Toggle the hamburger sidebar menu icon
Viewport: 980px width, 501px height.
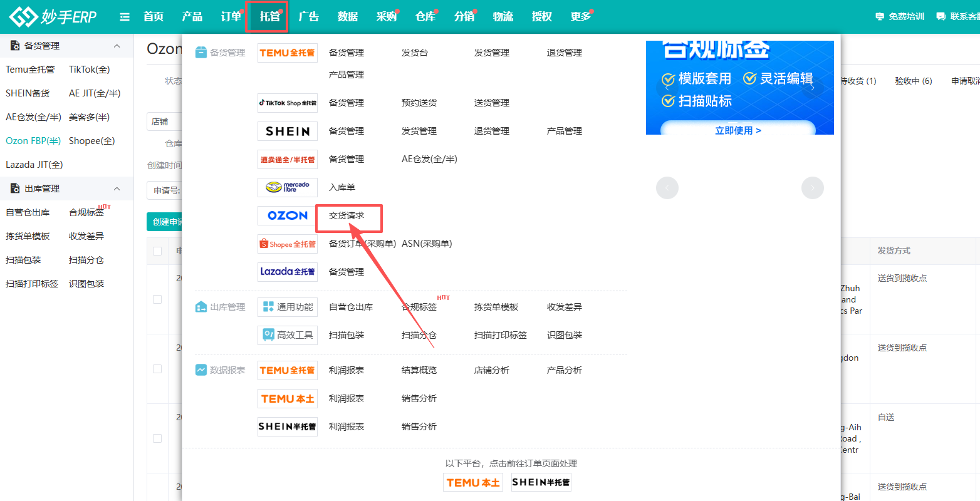coord(125,17)
